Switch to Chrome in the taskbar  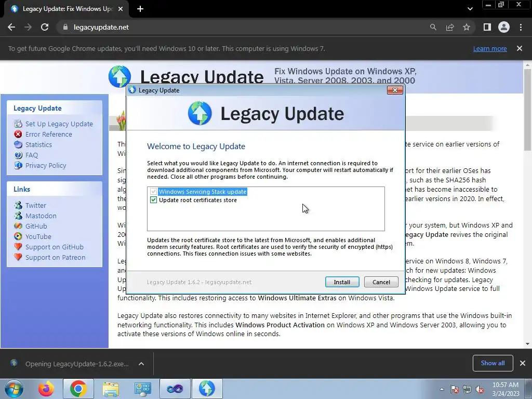tap(78, 389)
